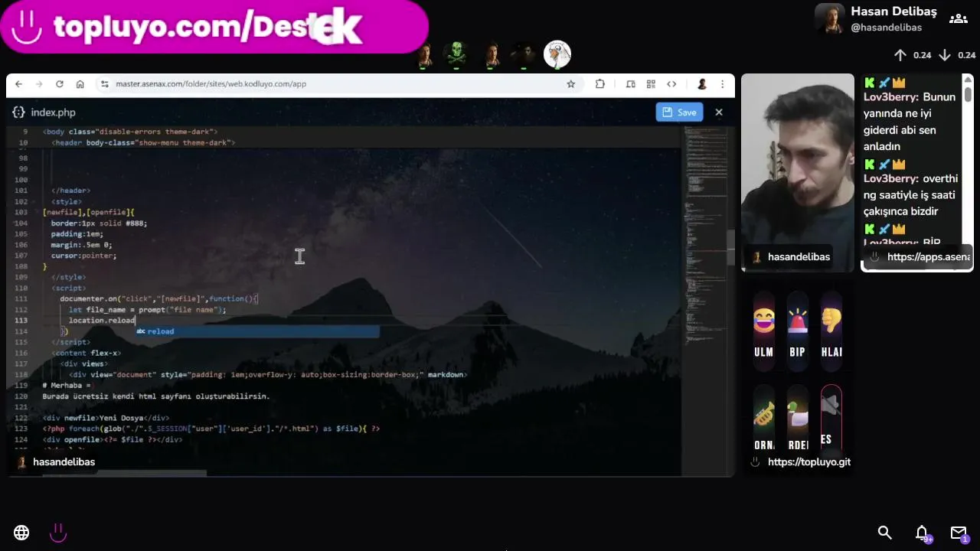Bookmark this page with the star
Viewport: 980px width, 551px height.
tap(570, 84)
